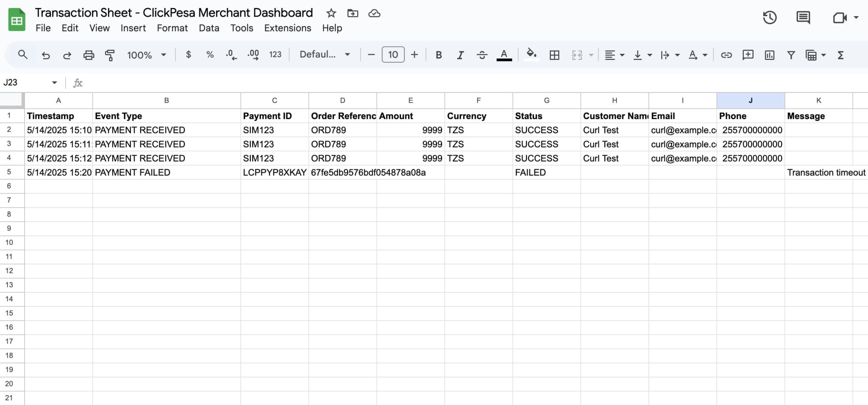Open the File menu
The width and height of the screenshot is (868, 405).
point(43,28)
